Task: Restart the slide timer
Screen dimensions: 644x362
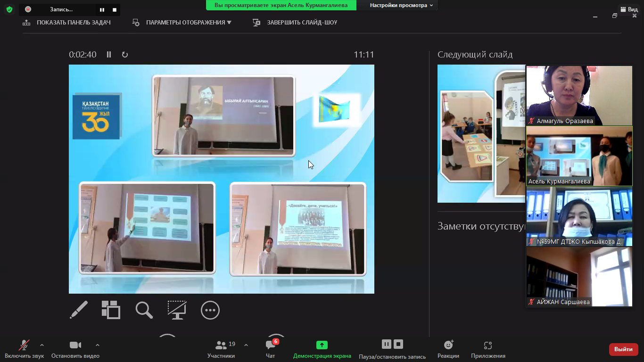Action: 125,55
